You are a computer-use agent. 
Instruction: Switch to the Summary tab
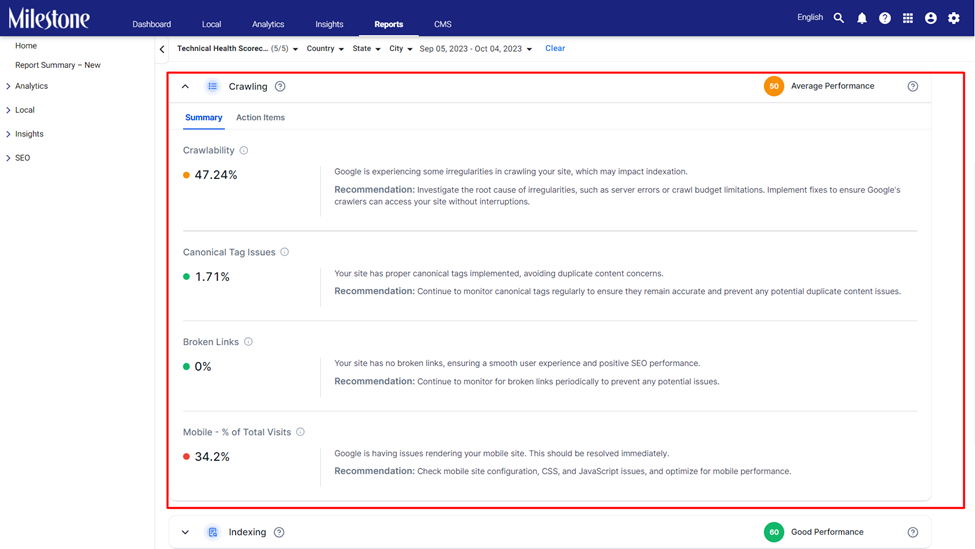pyautogui.click(x=203, y=118)
